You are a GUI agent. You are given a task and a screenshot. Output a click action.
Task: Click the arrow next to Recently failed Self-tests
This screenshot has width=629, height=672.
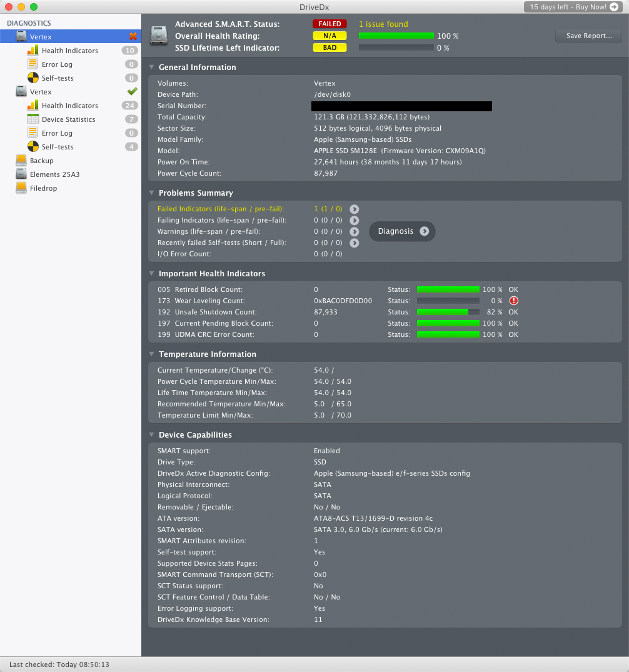click(x=354, y=243)
